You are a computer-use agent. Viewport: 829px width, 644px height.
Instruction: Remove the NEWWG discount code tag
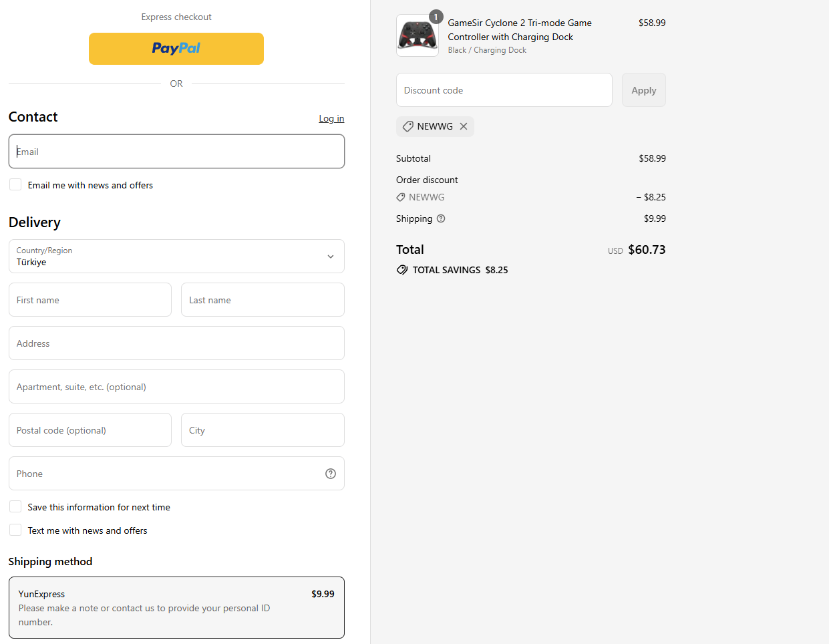pyautogui.click(x=464, y=126)
